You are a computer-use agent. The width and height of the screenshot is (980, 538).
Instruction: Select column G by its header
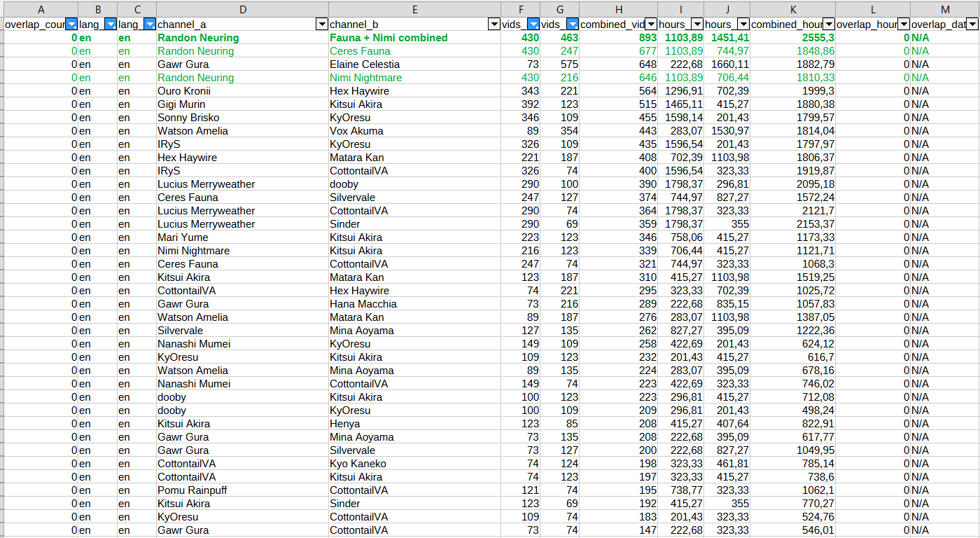coord(560,9)
